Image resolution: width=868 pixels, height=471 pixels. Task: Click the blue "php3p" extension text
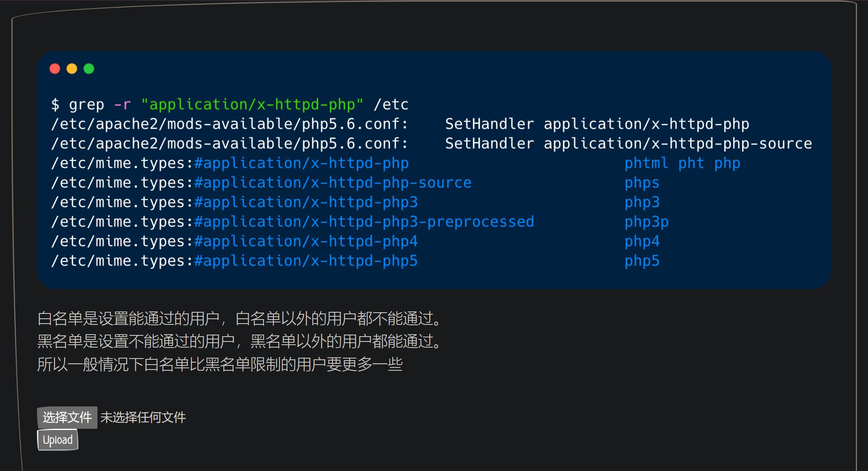tap(646, 222)
